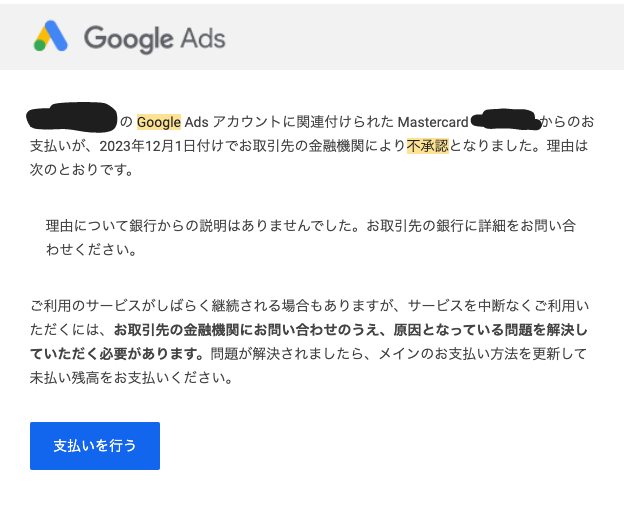Click the "Ads" word in the header
Viewport: 624px width, 506px height.
click(204, 38)
